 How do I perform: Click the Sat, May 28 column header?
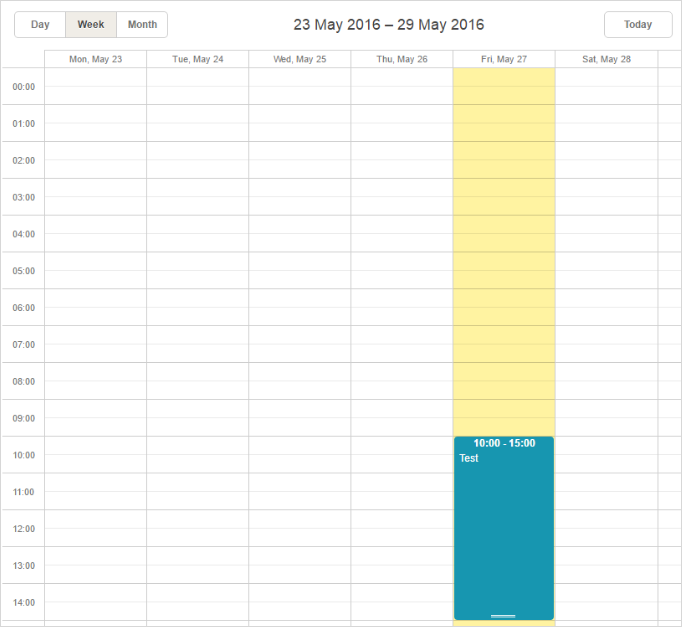[606, 59]
